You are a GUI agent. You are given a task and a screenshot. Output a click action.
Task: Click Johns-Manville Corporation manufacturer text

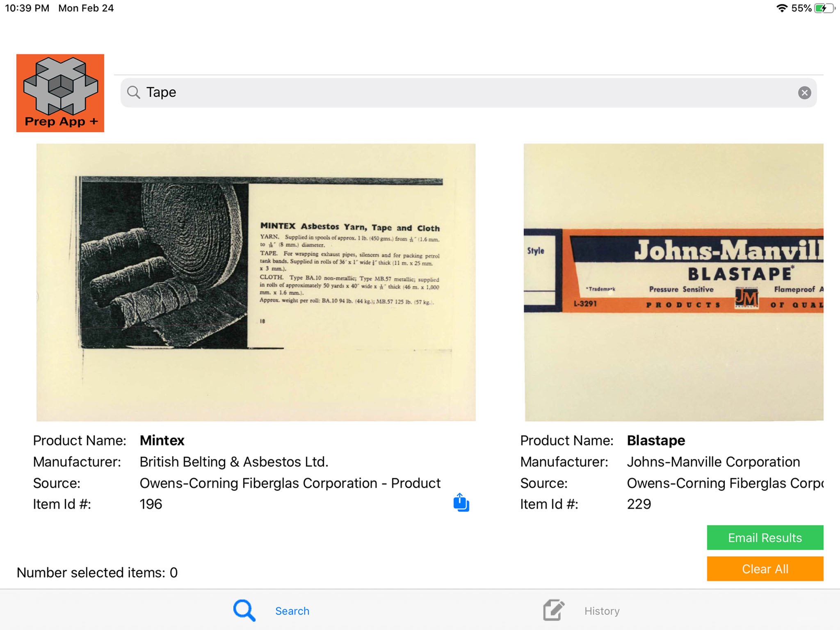tap(713, 462)
